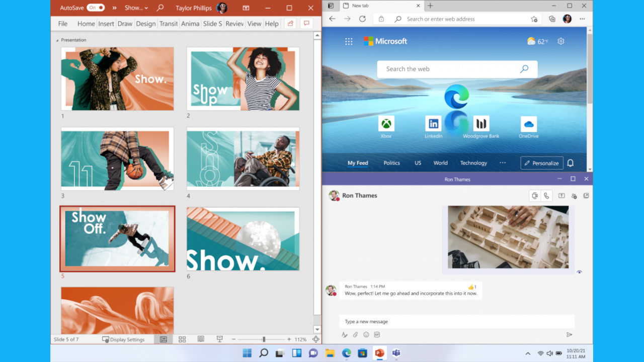Open the File menu in PowerPoint
The width and height of the screenshot is (644, 362).
pyautogui.click(x=63, y=24)
